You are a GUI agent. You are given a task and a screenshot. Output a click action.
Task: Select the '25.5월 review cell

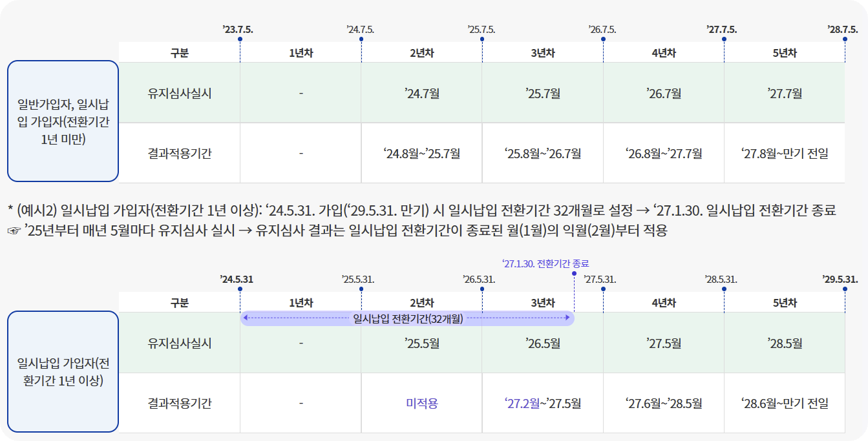421,344
